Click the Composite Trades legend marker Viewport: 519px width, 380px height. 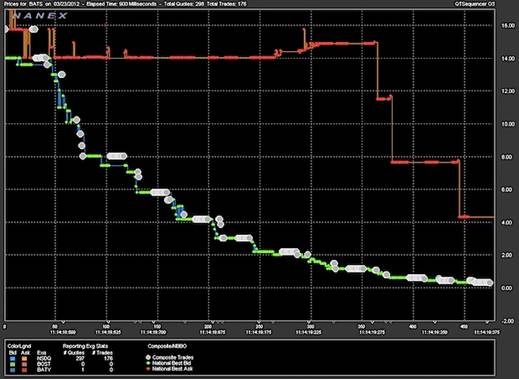coord(148,357)
